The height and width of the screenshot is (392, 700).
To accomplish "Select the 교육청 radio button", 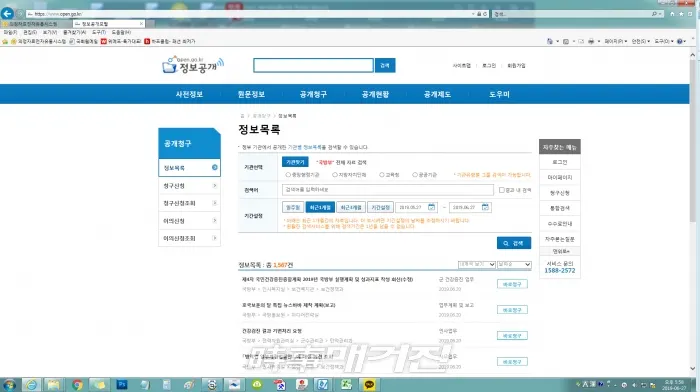I will 382,175.
